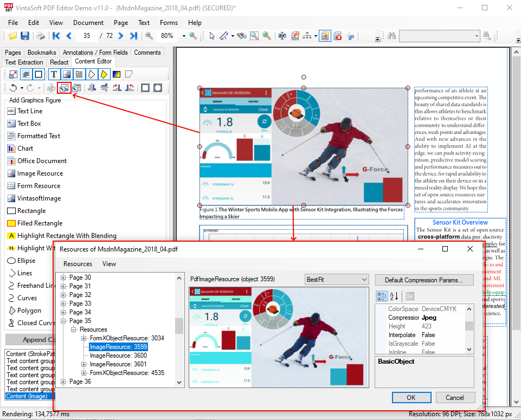Click Default Compression Params button
The image size is (521, 420).
[424, 280]
